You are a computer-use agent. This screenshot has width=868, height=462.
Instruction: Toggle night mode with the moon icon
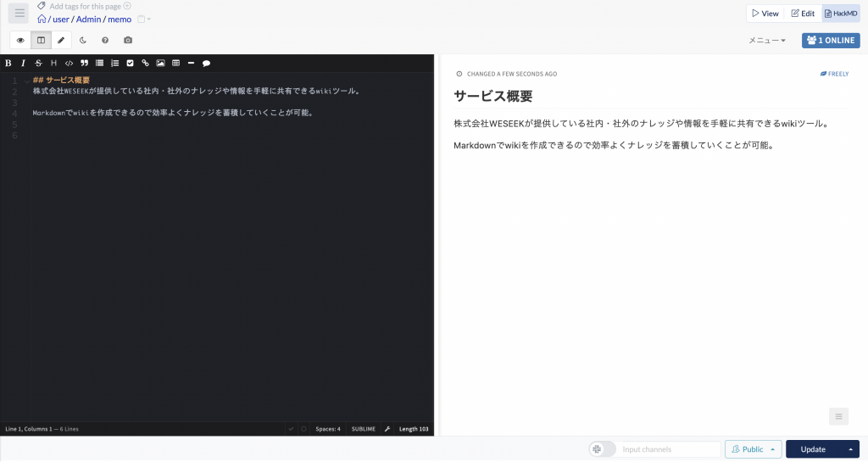(x=83, y=41)
